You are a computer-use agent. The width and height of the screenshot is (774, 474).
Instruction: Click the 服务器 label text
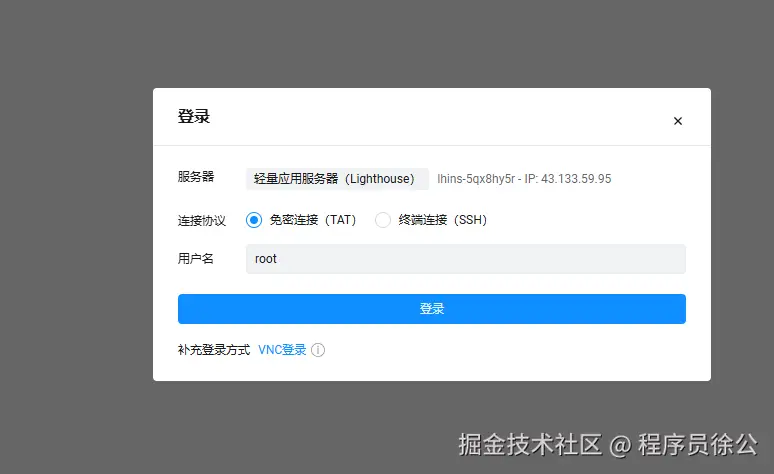point(195,177)
